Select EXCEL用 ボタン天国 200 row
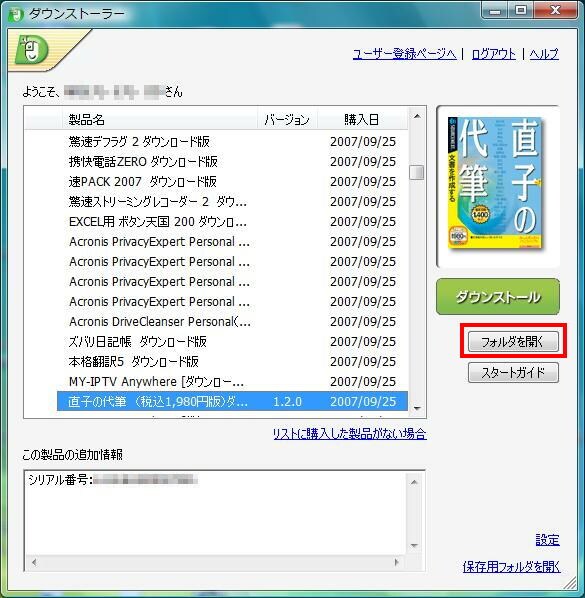Screen dimensions: 585x598 click(232, 222)
